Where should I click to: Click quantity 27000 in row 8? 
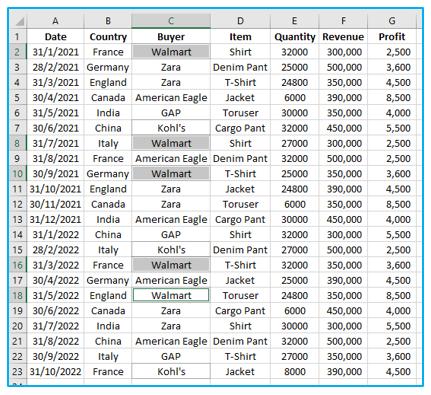point(294,143)
